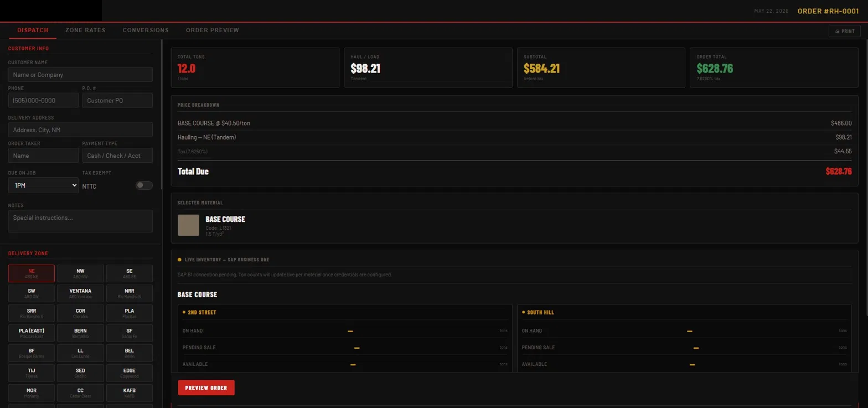The height and width of the screenshot is (408, 868).
Task: Select the SRR Rio Rancho S zone
Action: 32,313
